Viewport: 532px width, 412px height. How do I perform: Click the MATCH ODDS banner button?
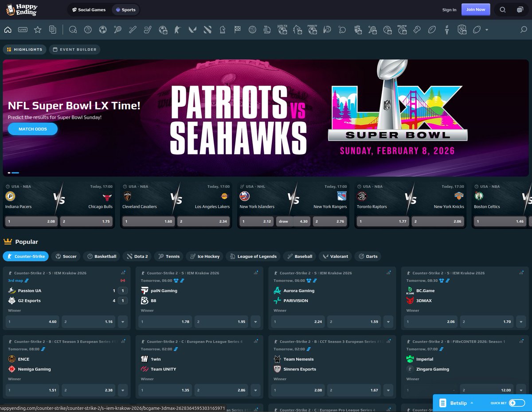coord(33,129)
